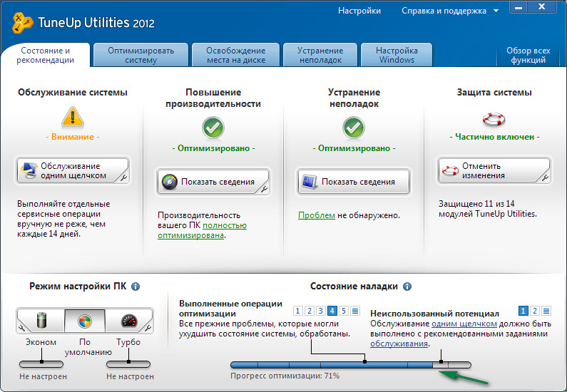Image resolution: width=567 pixels, height=392 pixels.
Task: Click the Эконом status slider bar
Action: tap(41, 364)
